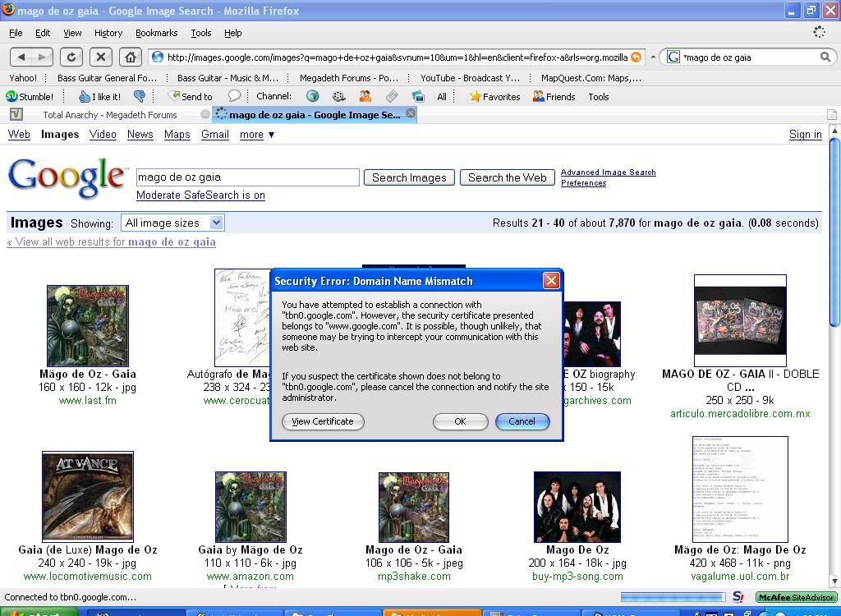Screen dimensions: 841x616
Task: Click the browser Forward arrow button
Action: [x=43, y=57]
